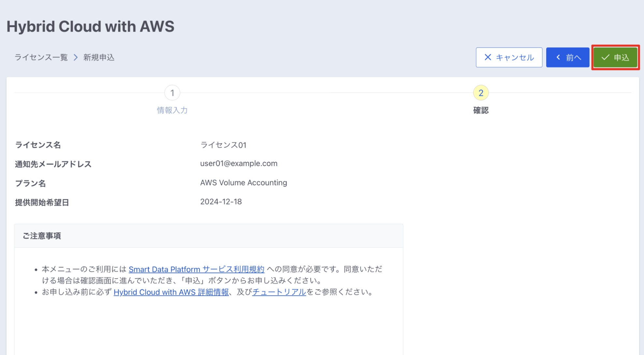Click the breadcrumb chevron separator icon
Screen dimensions: 644x355
(x=76, y=57)
